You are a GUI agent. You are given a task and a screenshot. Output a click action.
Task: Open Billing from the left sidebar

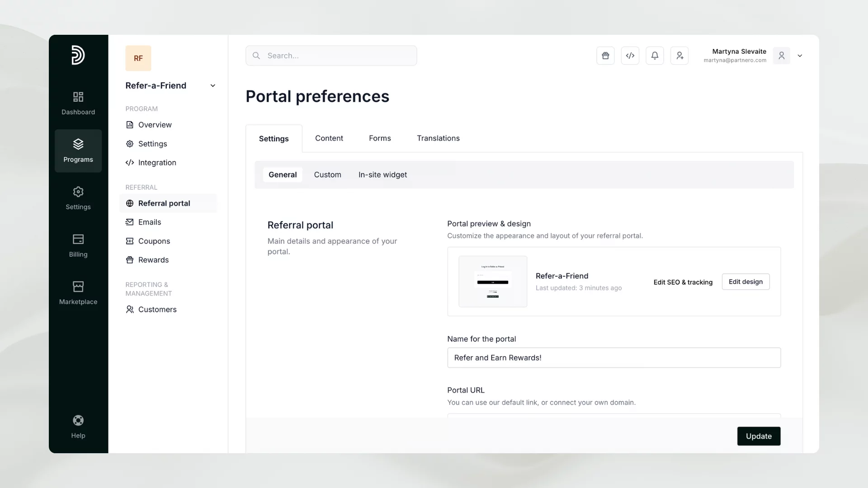[78, 245]
